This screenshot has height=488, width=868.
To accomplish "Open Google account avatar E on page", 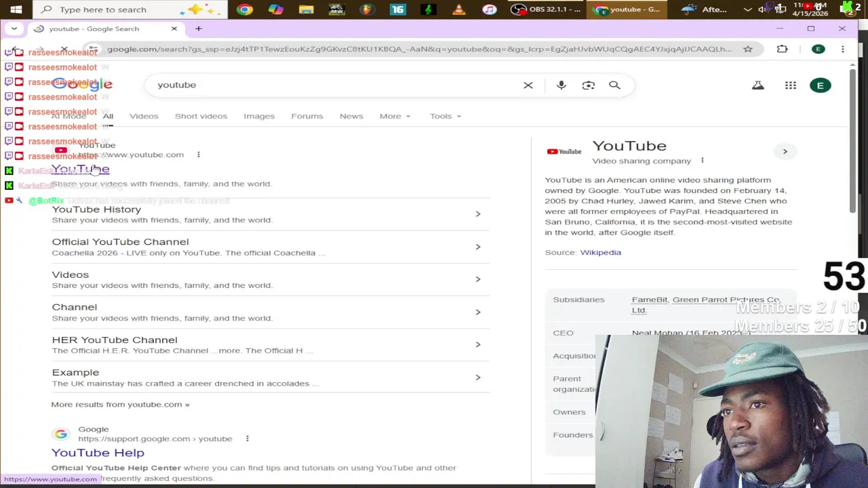I will pyautogui.click(x=821, y=85).
